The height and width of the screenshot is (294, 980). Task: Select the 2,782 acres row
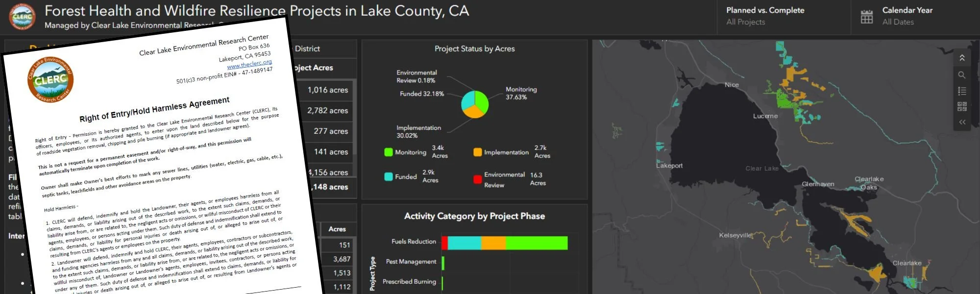pos(327,110)
